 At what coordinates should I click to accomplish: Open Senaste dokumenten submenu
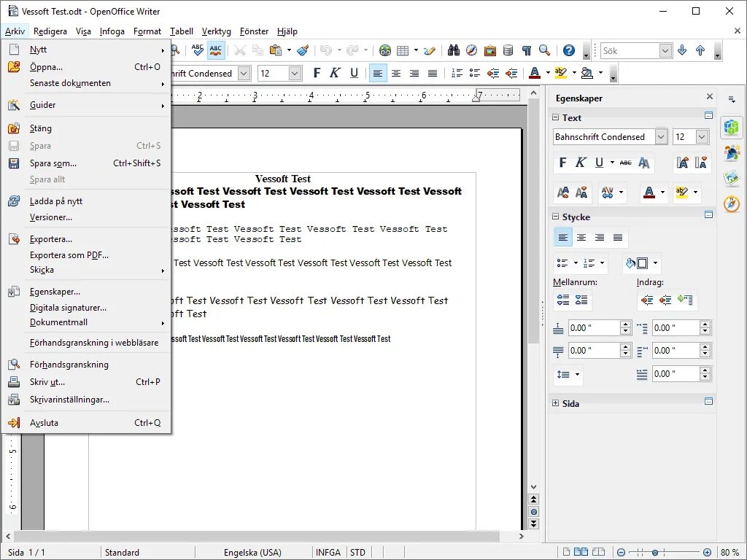coord(86,83)
